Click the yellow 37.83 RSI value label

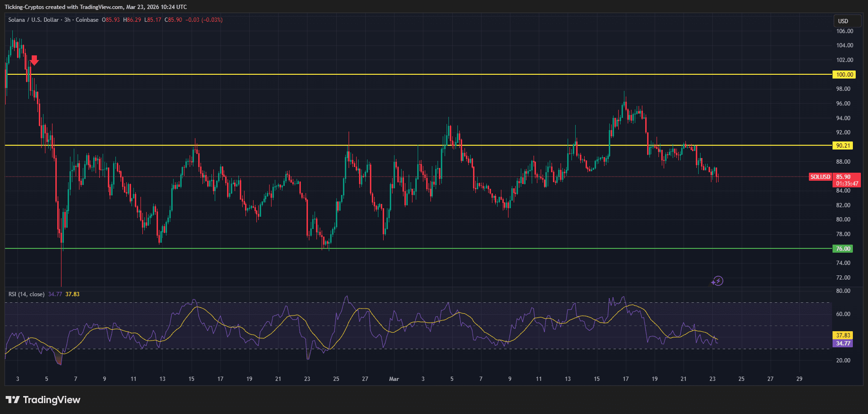(842, 335)
